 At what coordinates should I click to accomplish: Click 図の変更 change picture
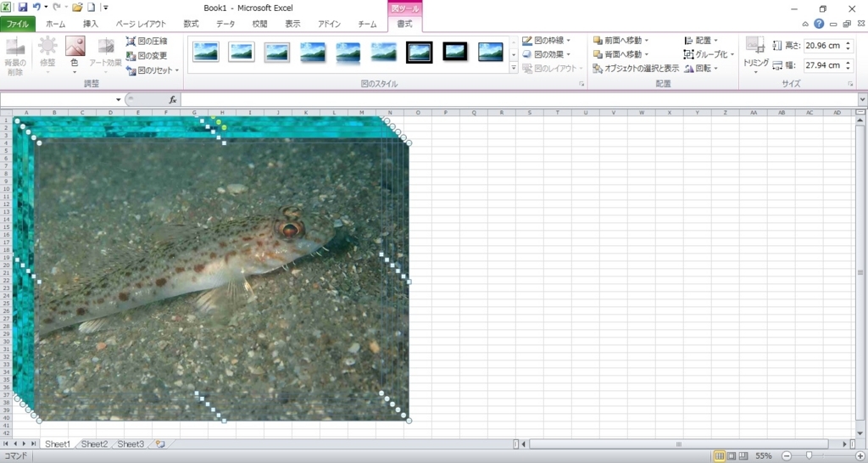[147, 55]
